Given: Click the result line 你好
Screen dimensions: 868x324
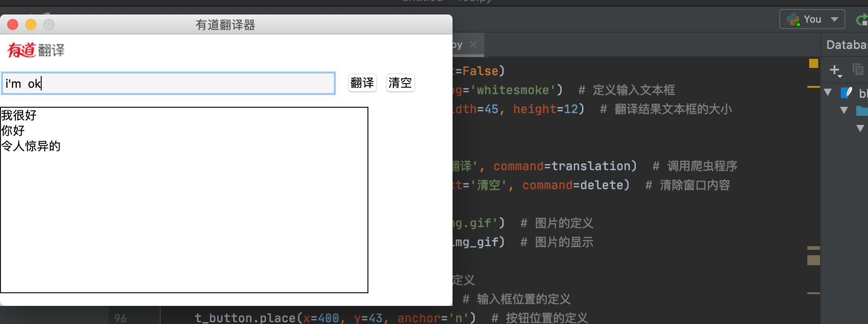Looking at the screenshot, I should (x=13, y=131).
